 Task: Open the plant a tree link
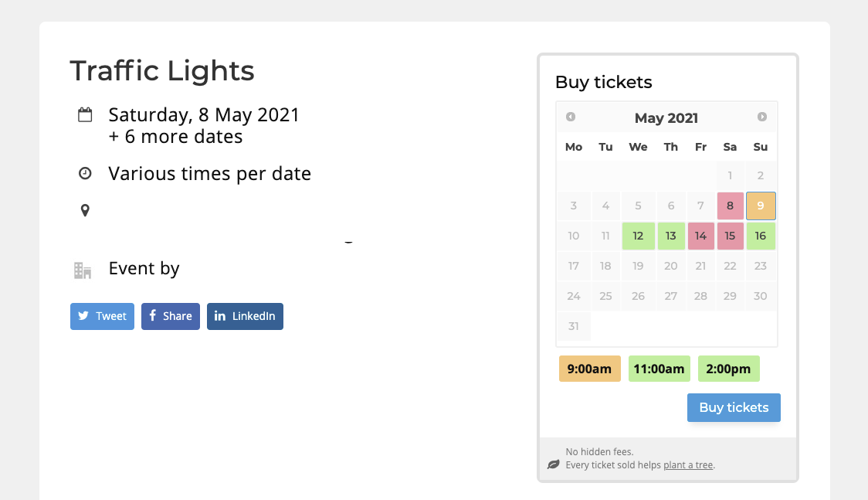point(688,465)
